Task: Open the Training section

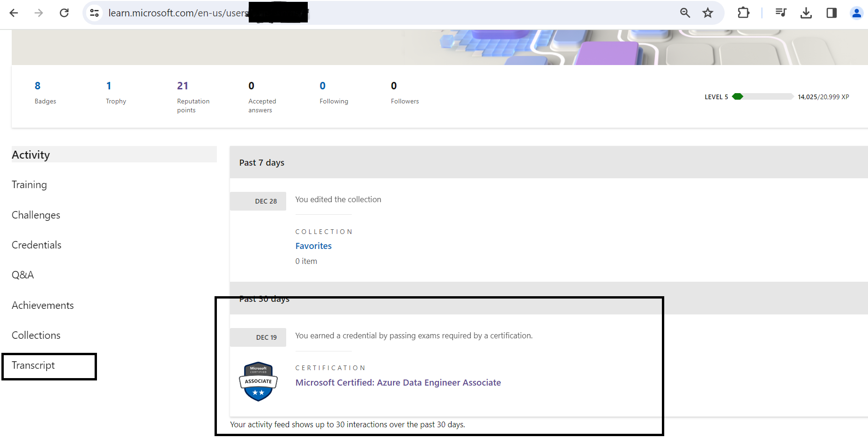Action: (29, 185)
